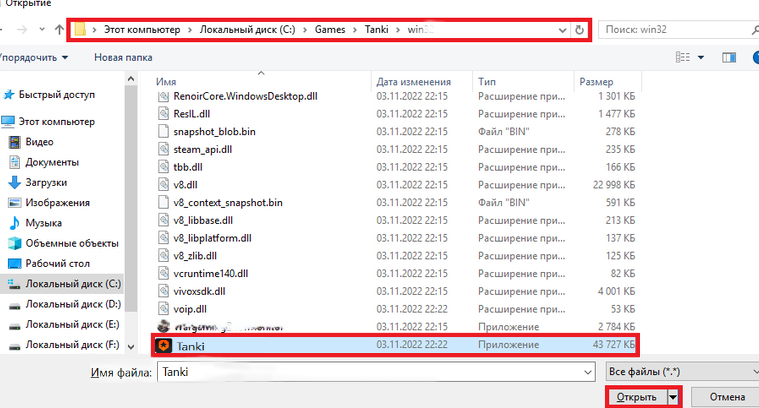The width and height of the screenshot is (759, 408).
Task: Open Документы folder in sidebar
Action: click(52, 162)
